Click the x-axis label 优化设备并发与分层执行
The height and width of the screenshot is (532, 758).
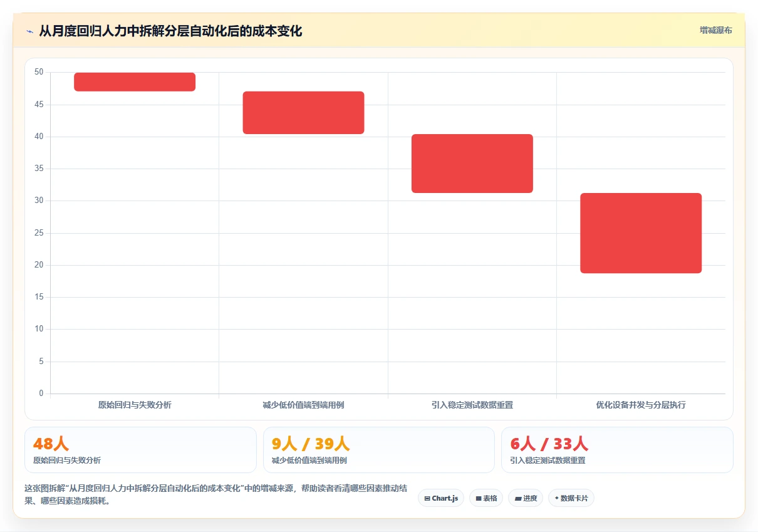point(641,405)
